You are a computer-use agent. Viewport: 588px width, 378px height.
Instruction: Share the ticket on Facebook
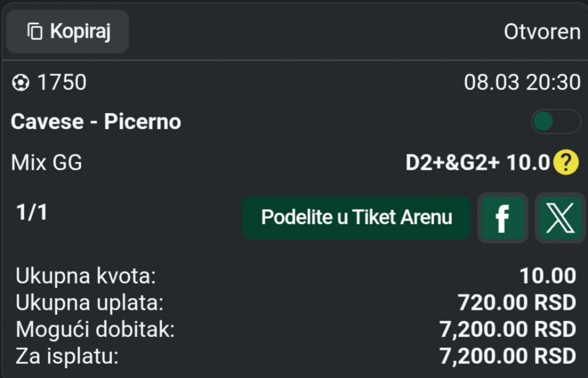click(x=502, y=217)
